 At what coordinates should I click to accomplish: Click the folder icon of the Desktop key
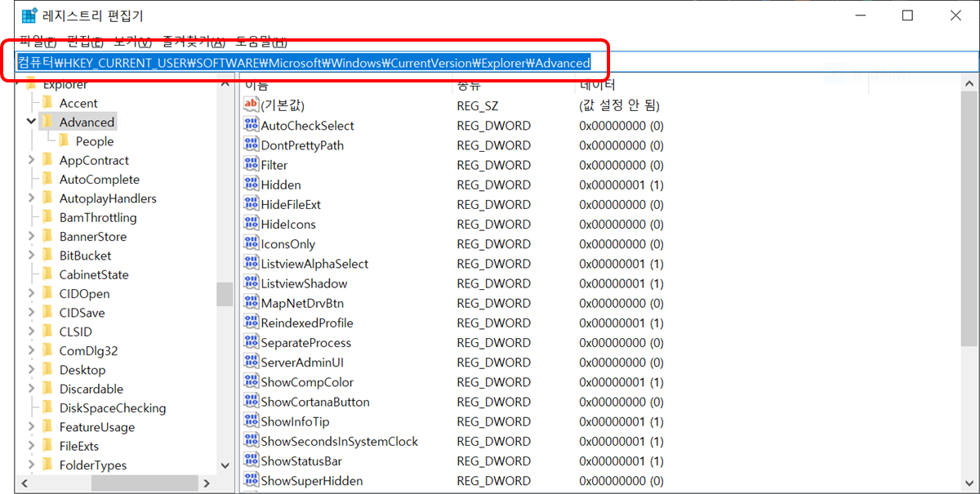47,369
